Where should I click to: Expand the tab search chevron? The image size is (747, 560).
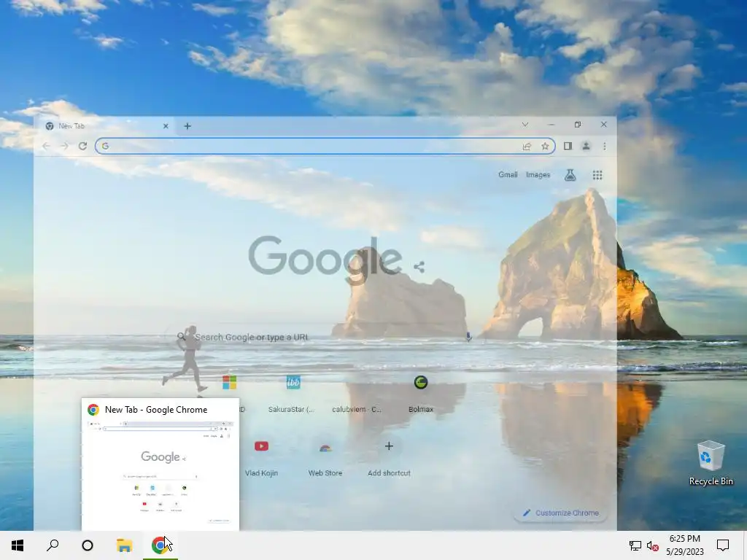point(525,125)
